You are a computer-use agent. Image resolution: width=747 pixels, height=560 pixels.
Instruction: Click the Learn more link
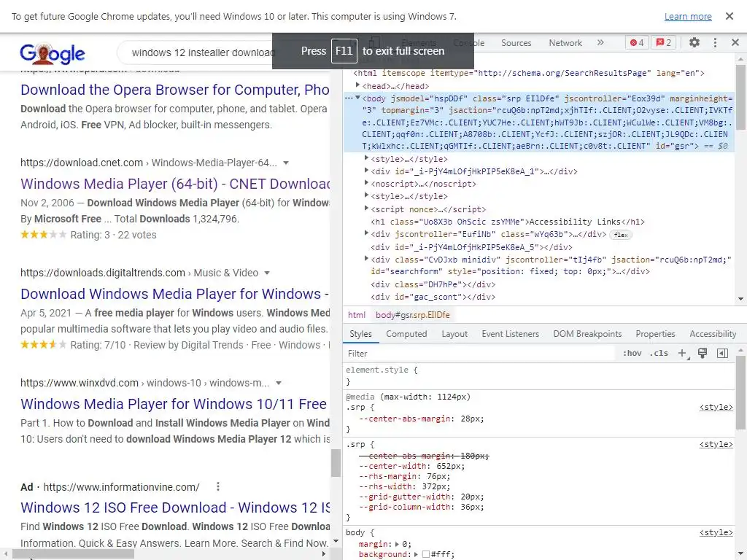(x=688, y=16)
